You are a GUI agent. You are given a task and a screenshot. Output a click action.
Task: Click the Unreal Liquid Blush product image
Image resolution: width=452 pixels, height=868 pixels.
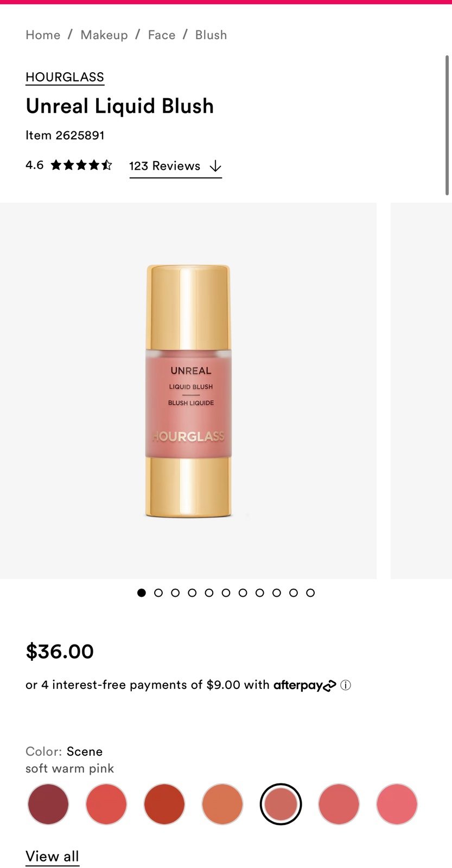pyautogui.click(x=188, y=391)
